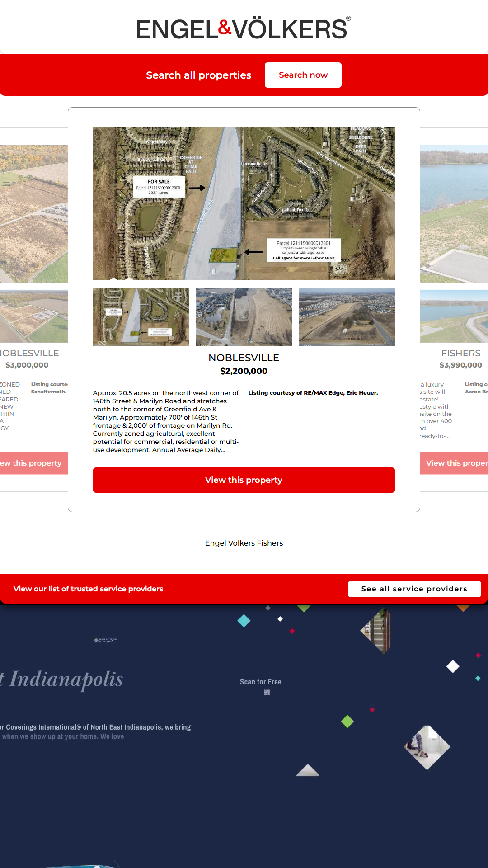Click See all service providers button
The width and height of the screenshot is (488, 868).
[414, 589]
